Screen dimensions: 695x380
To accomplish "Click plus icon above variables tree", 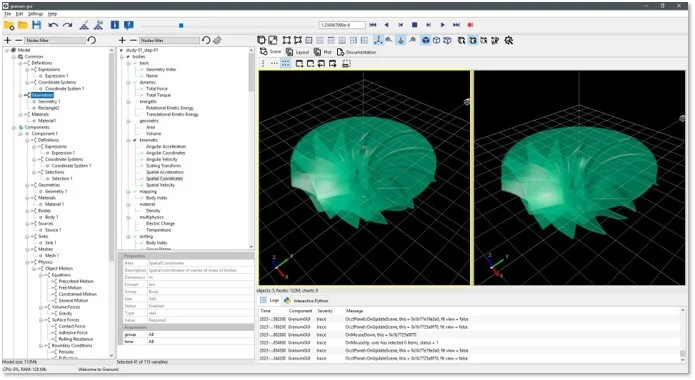I will click(x=122, y=40).
